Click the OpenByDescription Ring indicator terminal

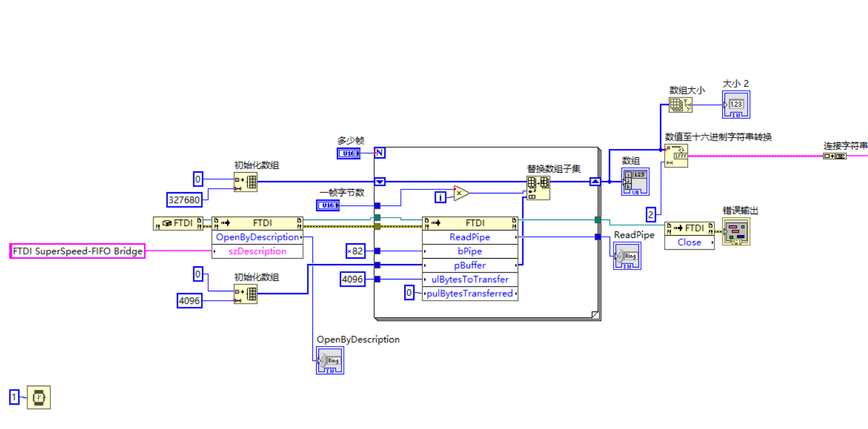tap(330, 360)
